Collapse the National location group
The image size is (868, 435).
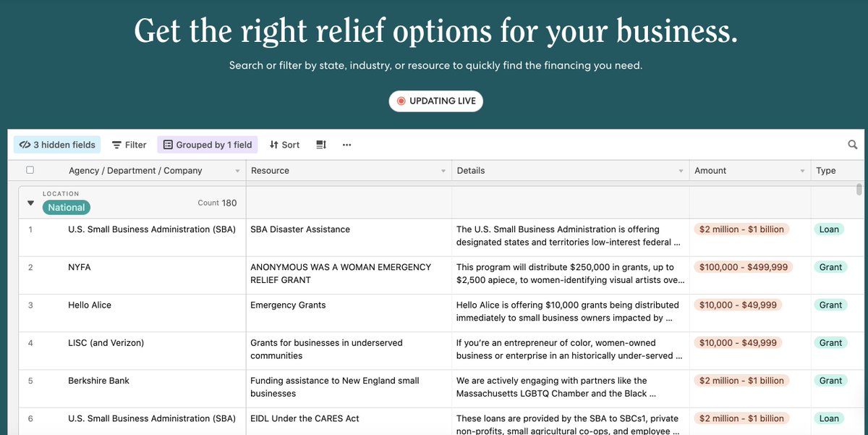[x=30, y=203]
